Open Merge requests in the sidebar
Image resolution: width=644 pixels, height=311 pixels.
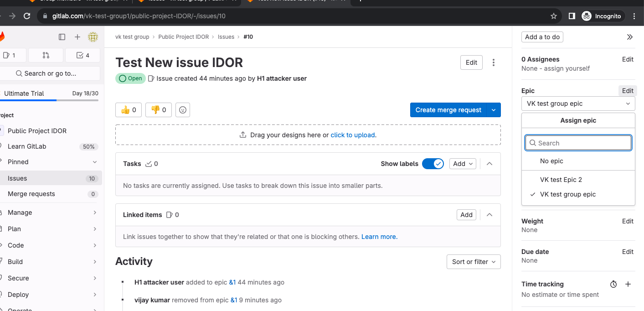50,194
